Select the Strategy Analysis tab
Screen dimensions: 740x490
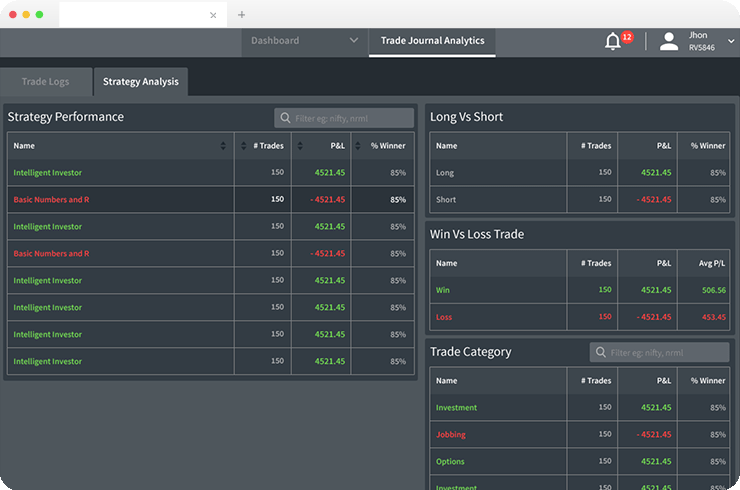(140, 82)
